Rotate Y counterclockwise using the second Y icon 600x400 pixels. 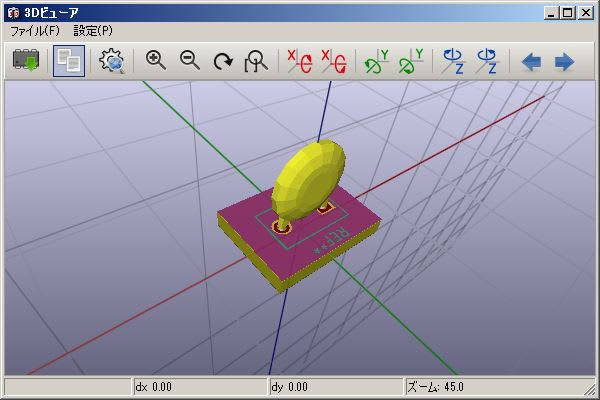pos(411,61)
